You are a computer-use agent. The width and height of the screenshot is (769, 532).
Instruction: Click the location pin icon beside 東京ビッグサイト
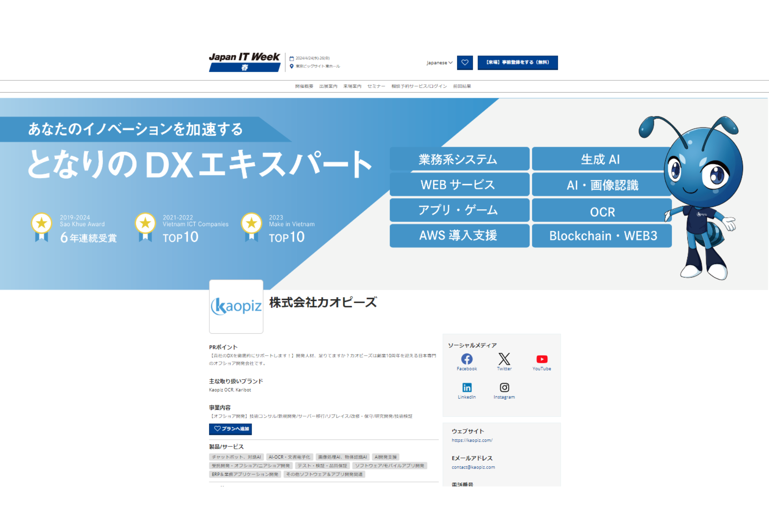click(x=292, y=66)
